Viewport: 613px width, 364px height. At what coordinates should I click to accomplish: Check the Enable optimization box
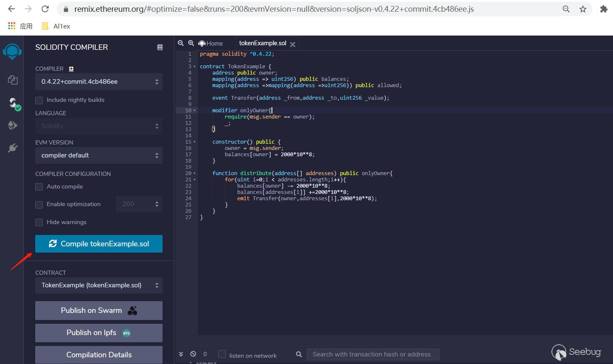pyautogui.click(x=39, y=204)
